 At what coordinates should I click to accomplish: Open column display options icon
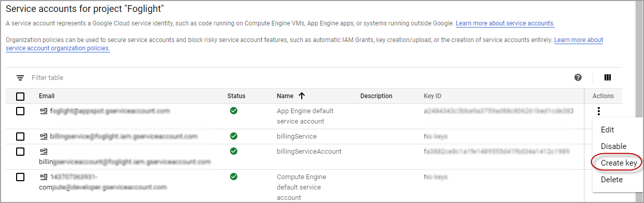(608, 77)
